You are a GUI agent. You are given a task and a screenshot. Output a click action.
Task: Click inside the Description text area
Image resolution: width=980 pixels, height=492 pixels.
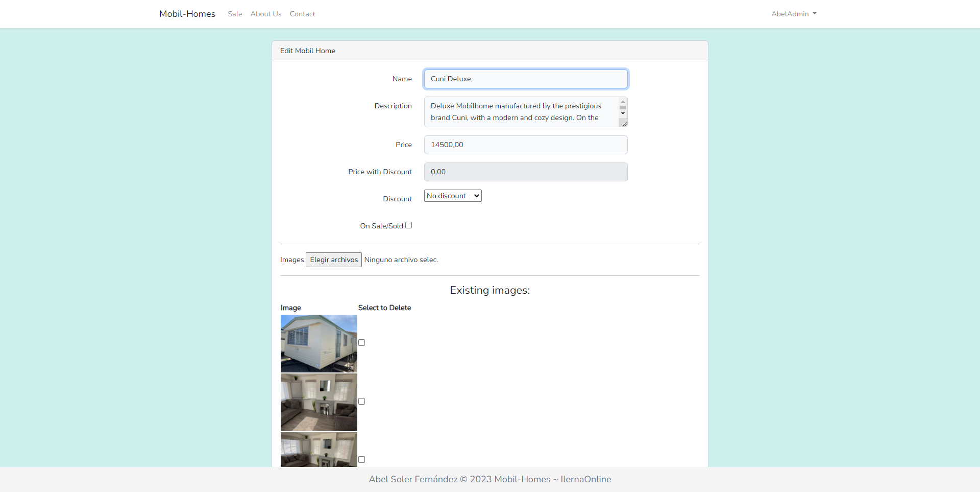tap(521, 112)
